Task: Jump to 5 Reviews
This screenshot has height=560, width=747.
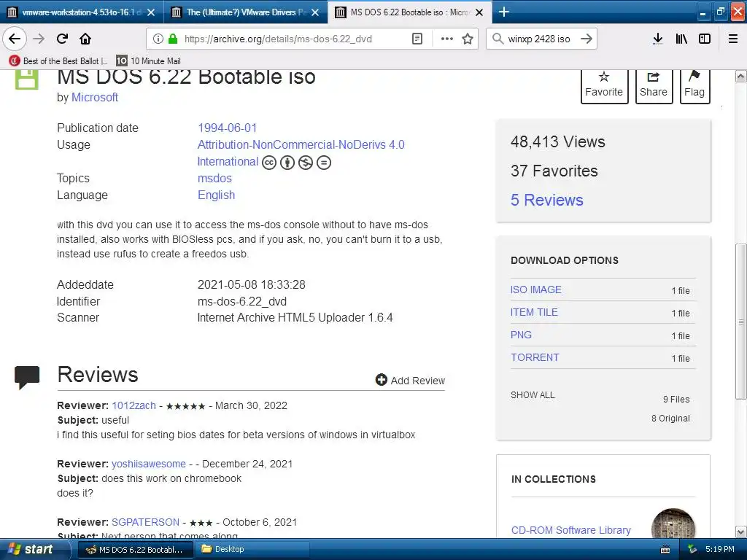Action: [546, 200]
